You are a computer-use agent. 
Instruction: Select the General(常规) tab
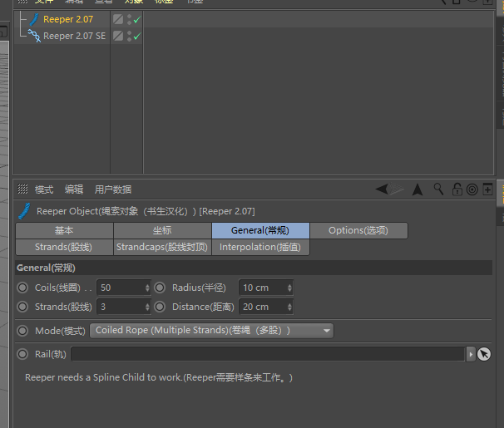260,230
